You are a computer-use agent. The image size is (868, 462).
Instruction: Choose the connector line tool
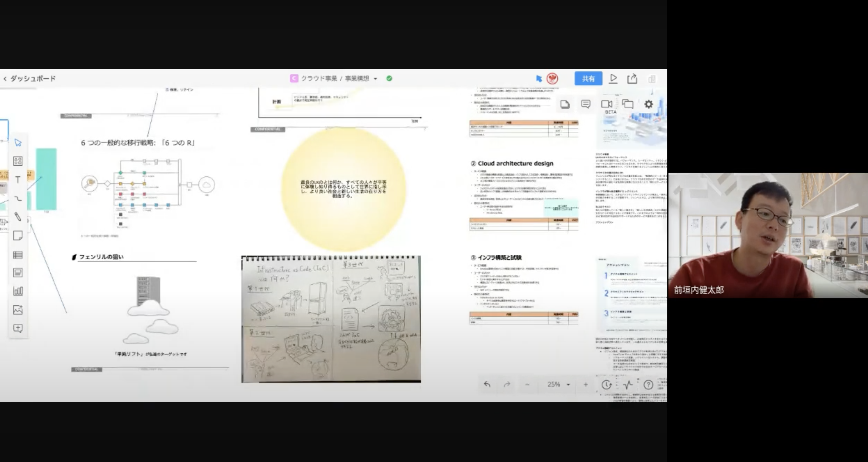point(18,198)
